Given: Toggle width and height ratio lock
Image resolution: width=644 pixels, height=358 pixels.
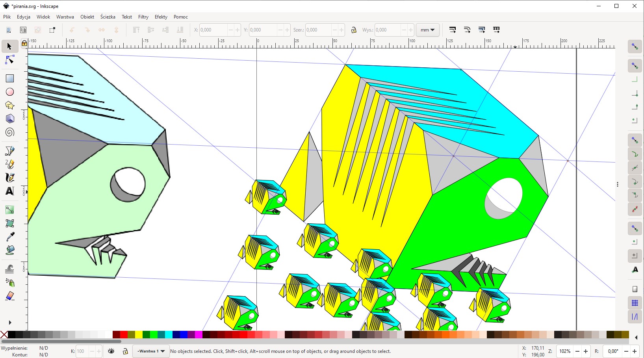Looking at the screenshot, I should (x=354, y=30).
